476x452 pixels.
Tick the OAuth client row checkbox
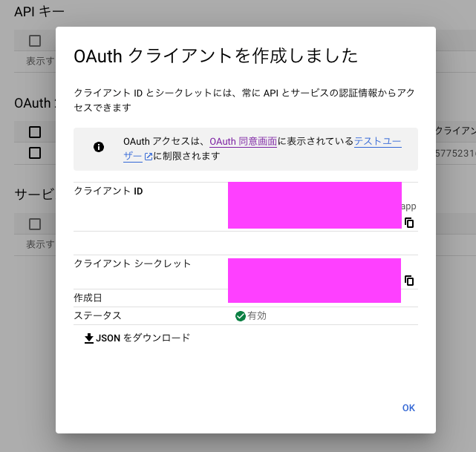click(35, 153)
